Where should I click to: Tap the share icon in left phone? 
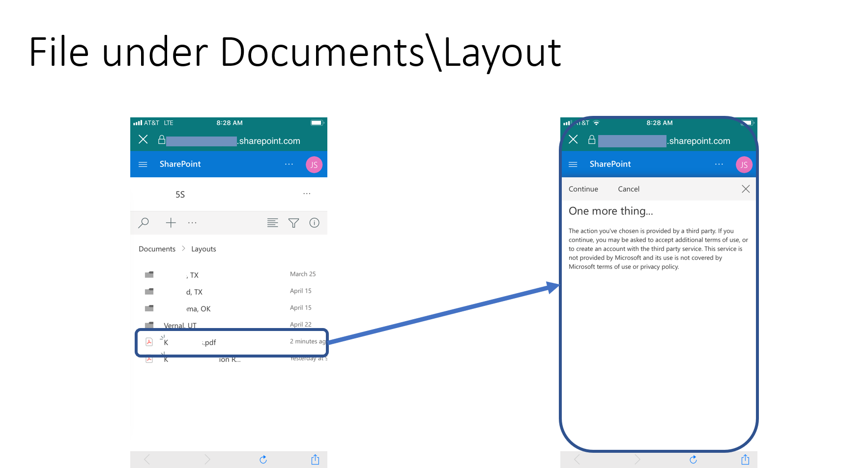pos(315,459)
